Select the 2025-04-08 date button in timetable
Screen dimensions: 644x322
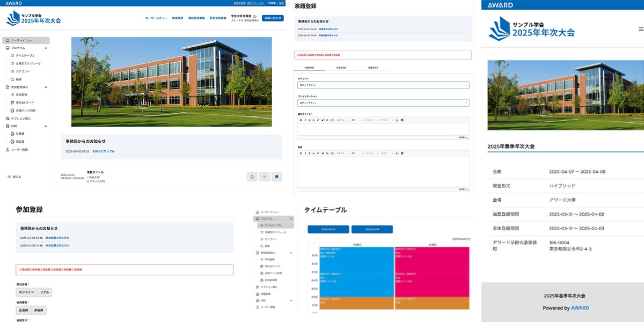click(372, 229)
